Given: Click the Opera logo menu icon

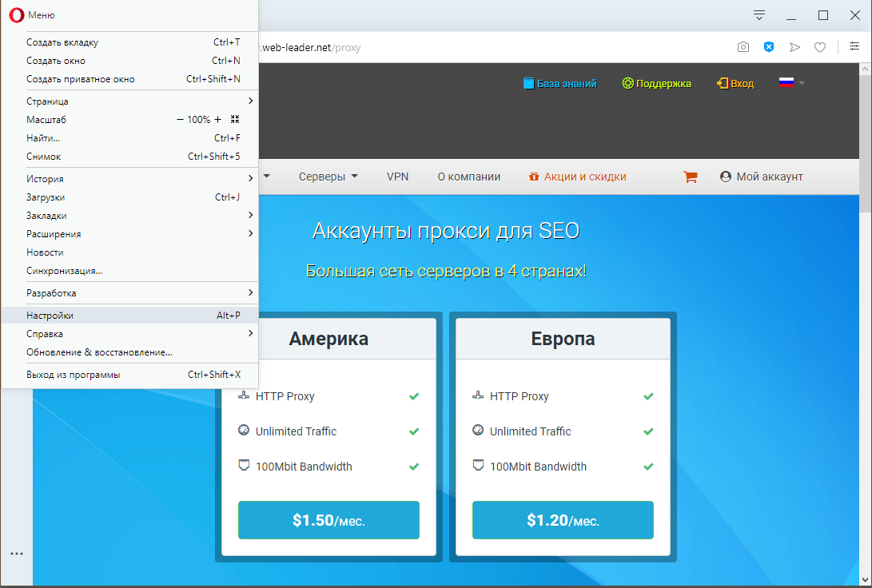Looking at the screenshot, I should (x=16, y=15).
